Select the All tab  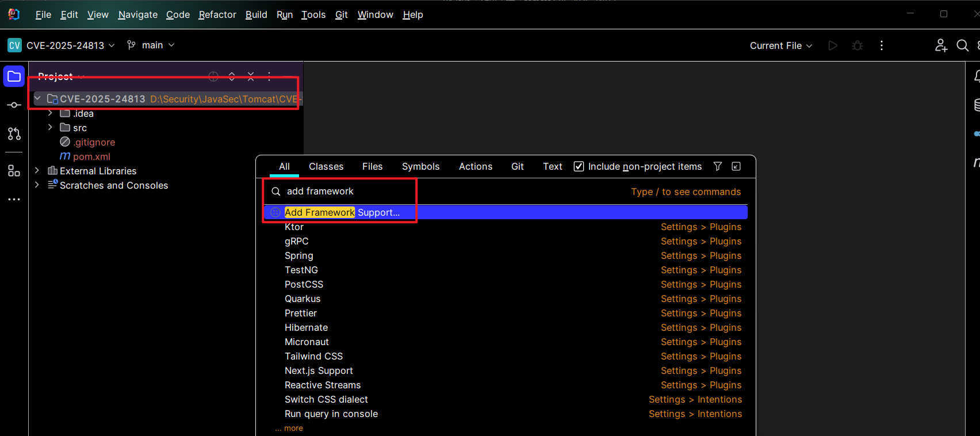[x=284, y=166]
